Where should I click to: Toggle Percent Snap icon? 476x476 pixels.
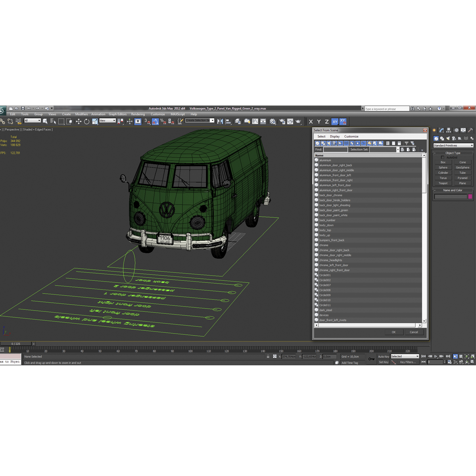163,121
